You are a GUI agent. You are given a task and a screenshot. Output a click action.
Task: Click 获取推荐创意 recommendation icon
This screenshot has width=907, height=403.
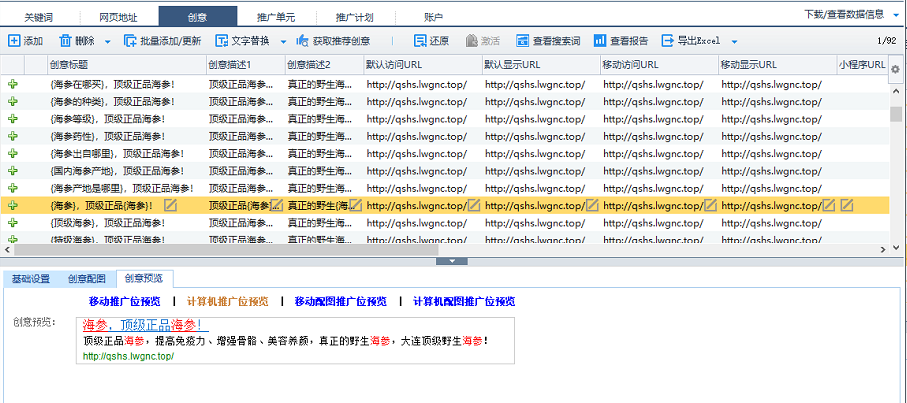pos(303,41)
